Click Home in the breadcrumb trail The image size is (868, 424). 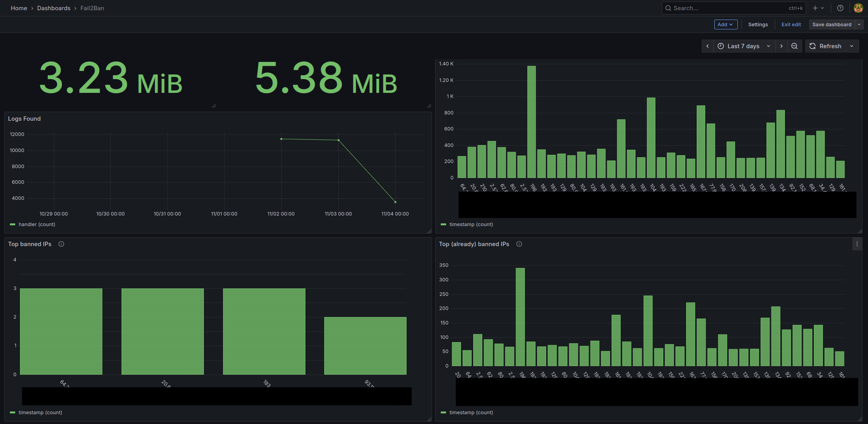coord(19,8)
